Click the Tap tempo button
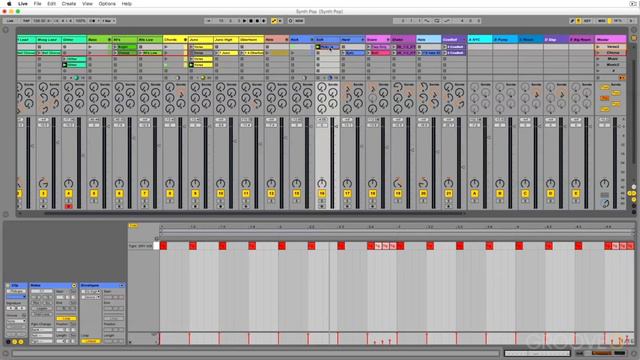Image resolution: width=640 pixels, height=360 pixels. (26, 20)
